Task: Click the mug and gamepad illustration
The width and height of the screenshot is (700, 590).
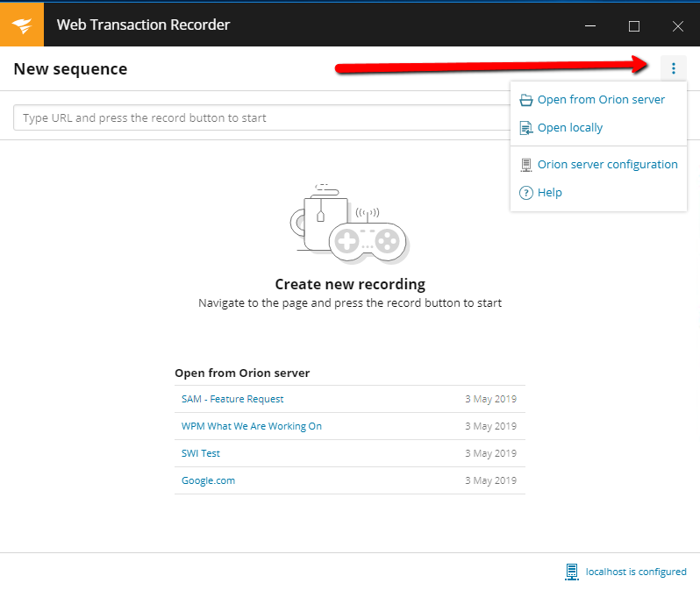Action: 350,224
